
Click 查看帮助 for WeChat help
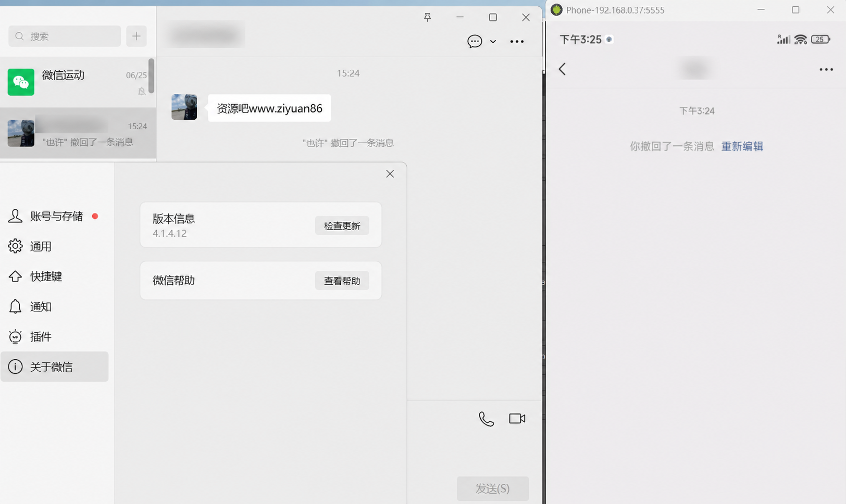point(342,281)
